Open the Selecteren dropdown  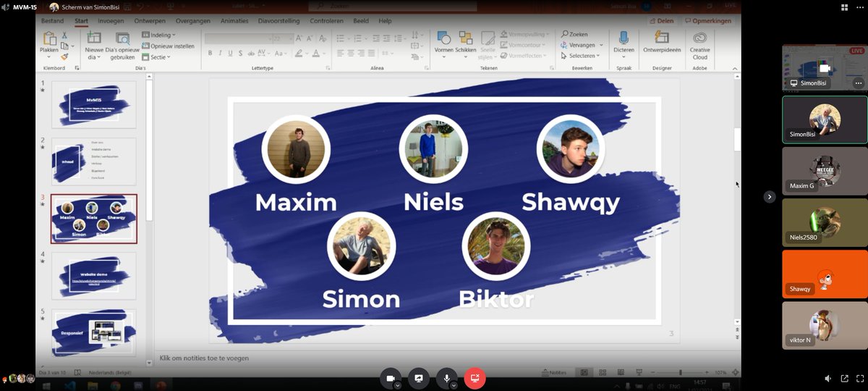click(581, 56)
